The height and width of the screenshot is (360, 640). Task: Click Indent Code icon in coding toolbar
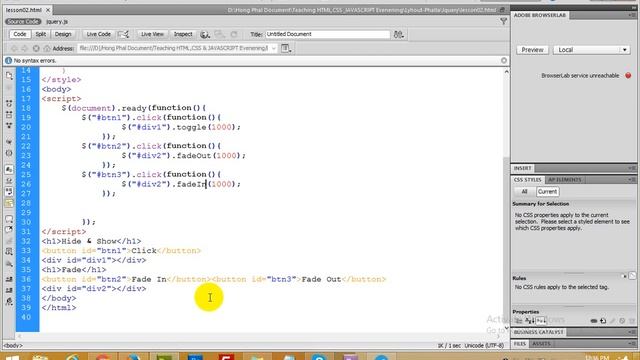tap(9, 279)
